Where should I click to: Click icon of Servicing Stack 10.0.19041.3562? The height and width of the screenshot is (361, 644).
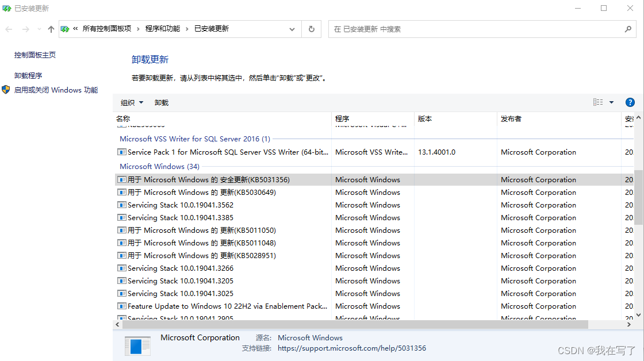pyautogui.click(x=121, y=205)
